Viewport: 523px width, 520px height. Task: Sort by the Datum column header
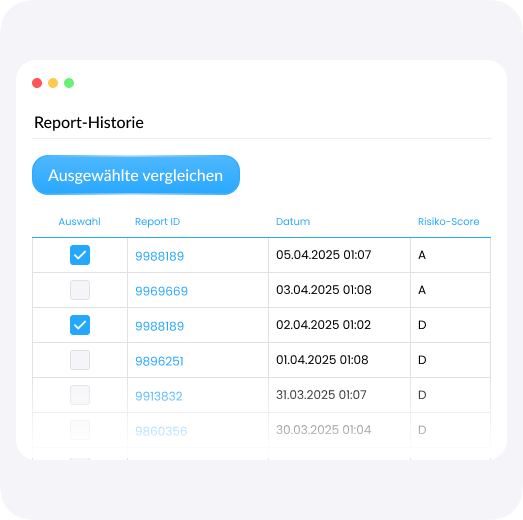(293, 221)
